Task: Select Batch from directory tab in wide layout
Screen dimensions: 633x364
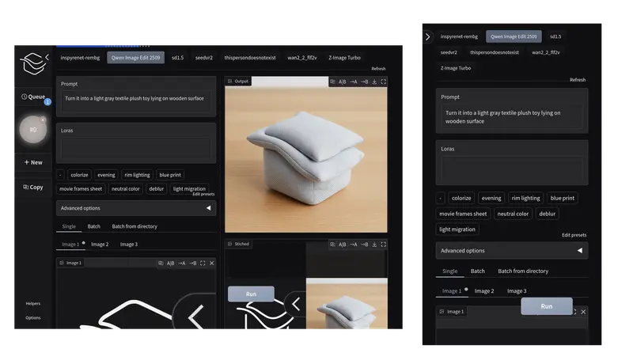Action: tap(135, 226)
